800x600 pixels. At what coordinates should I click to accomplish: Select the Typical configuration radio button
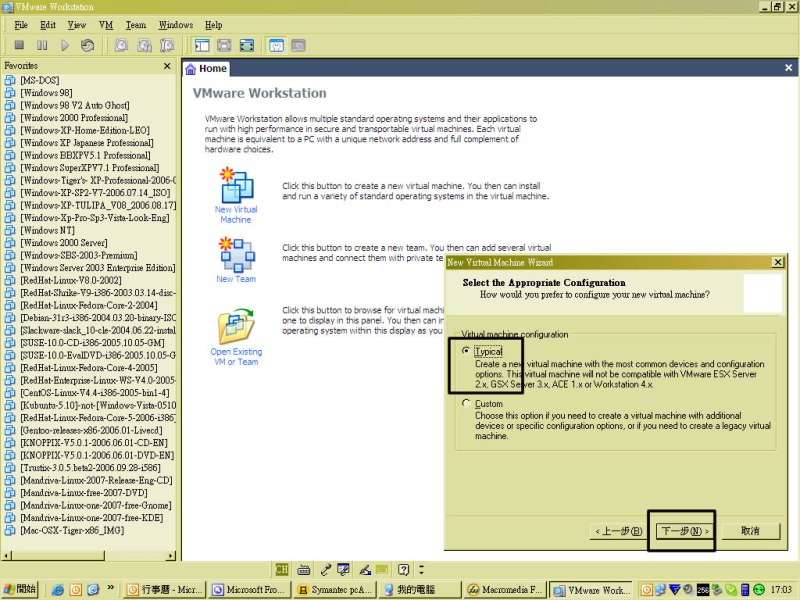tap(465, 351)
